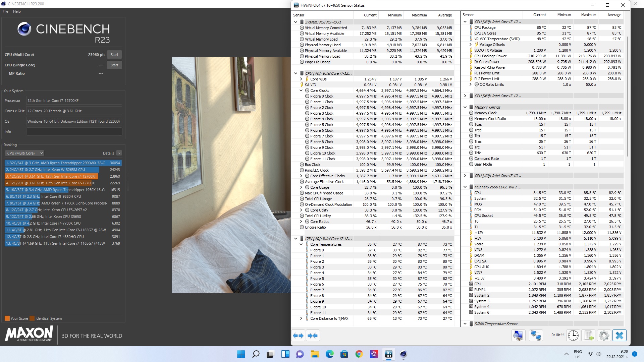644x362 pixels.
Task: Open the Cinebench Help menu
Action: pyautogui.click(x=17, y=11)
